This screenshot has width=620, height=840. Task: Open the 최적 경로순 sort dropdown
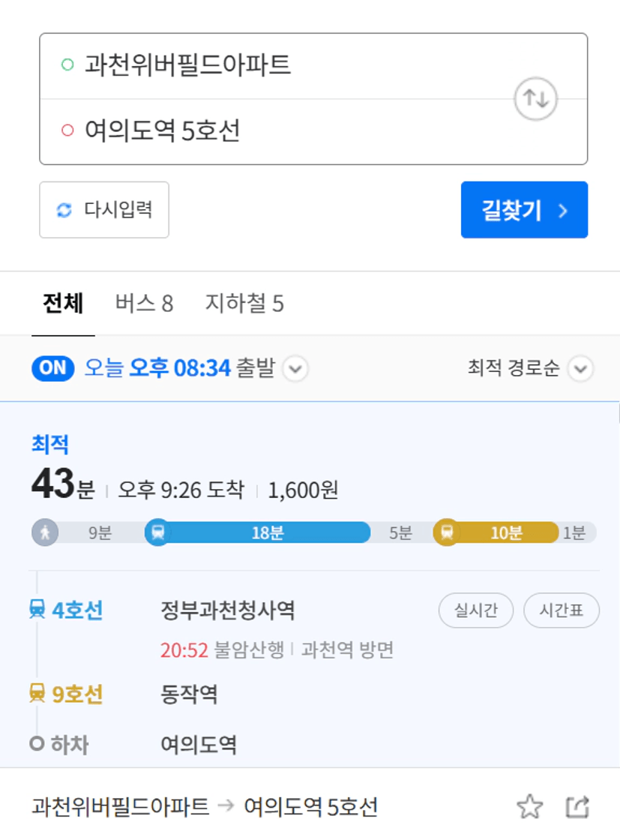click(530, 368)
